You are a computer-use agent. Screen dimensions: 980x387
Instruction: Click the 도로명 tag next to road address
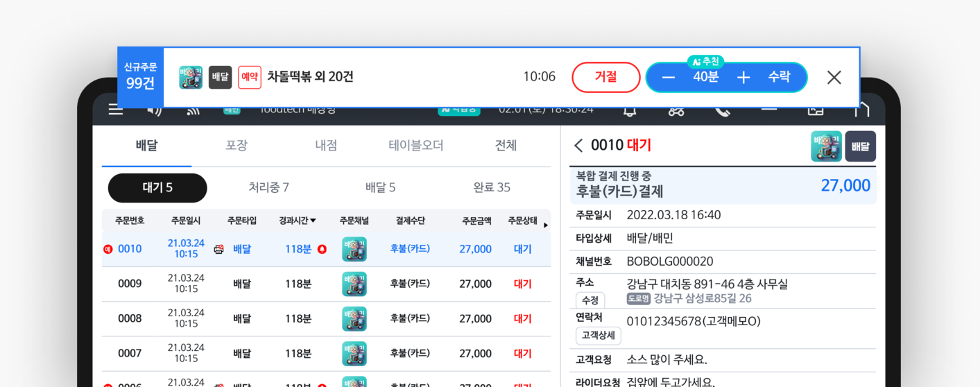(x=638, y=299)
